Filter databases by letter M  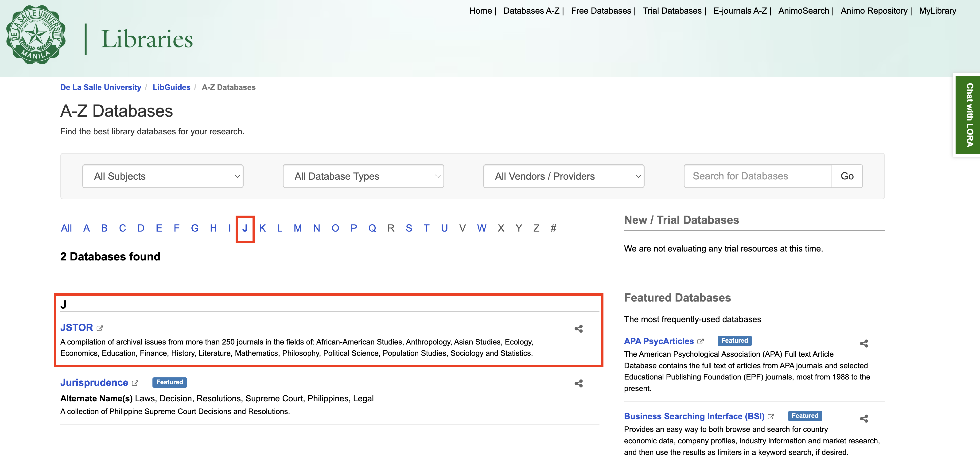coord(297,228)
